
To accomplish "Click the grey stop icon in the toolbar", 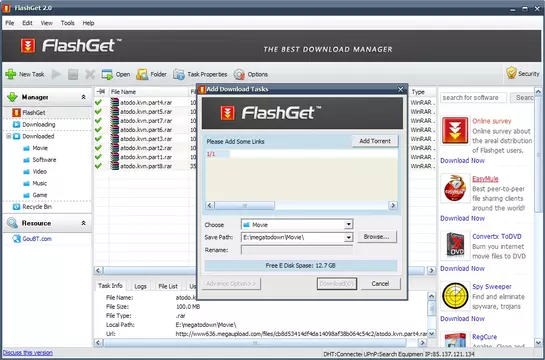I will pyautogui.click(x=73, y=74).
